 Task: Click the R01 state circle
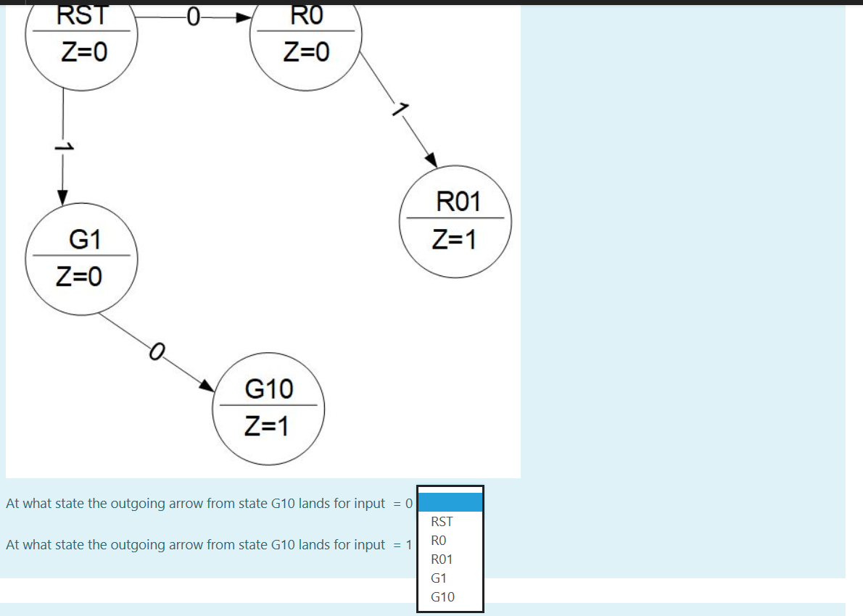click(x=455, y=221)
